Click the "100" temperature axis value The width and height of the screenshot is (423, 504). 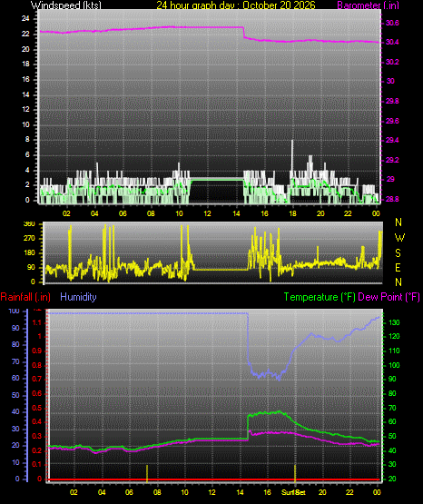(394, 365)
